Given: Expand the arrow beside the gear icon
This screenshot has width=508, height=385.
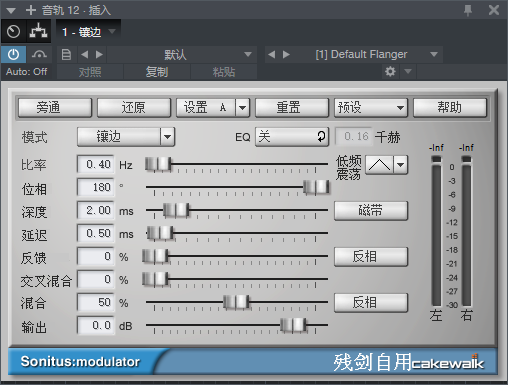Looking at the screenshot, I should point(408,71).
